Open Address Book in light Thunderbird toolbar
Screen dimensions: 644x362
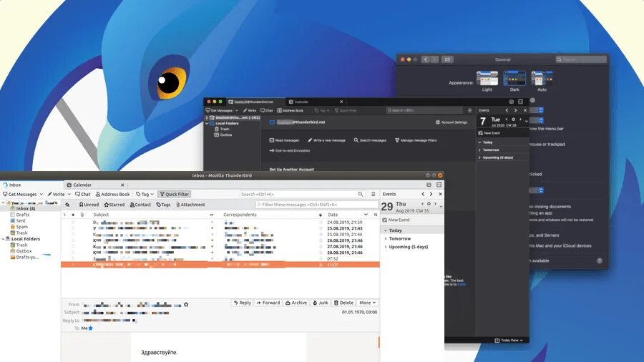click(112, 194)
